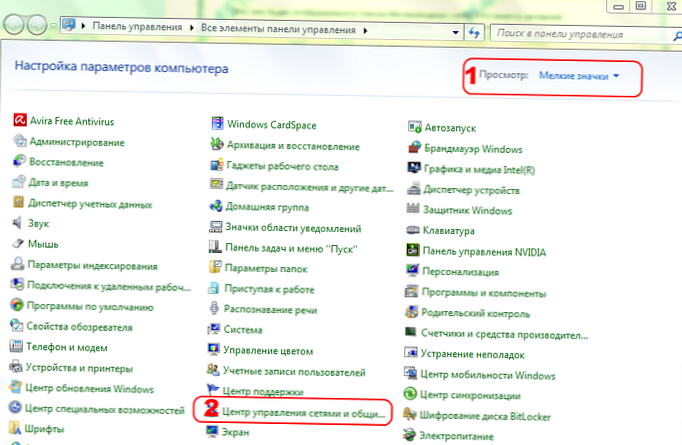
Task: Click the Администрирование gear icon
Action: (x=20, y=141)
